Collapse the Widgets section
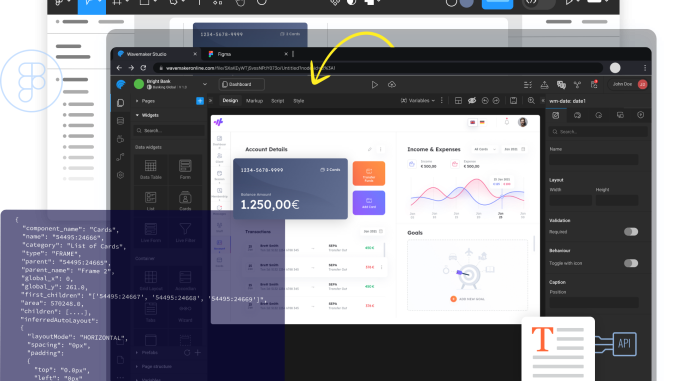Screen dimensions: 678x381 138,115
